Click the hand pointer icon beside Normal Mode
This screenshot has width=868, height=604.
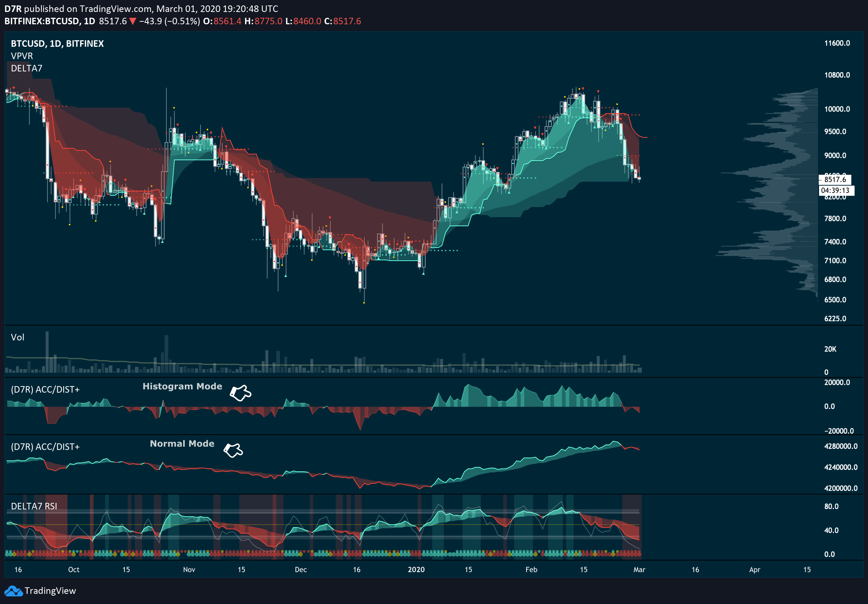(x=233, y=450)
